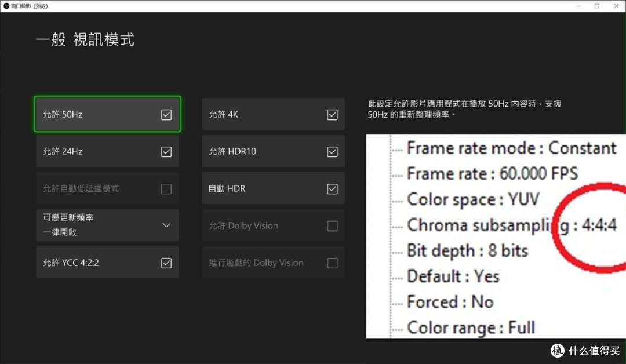
Task: Click the Frame rate mode : Constant line
Action: click(511, 148)
